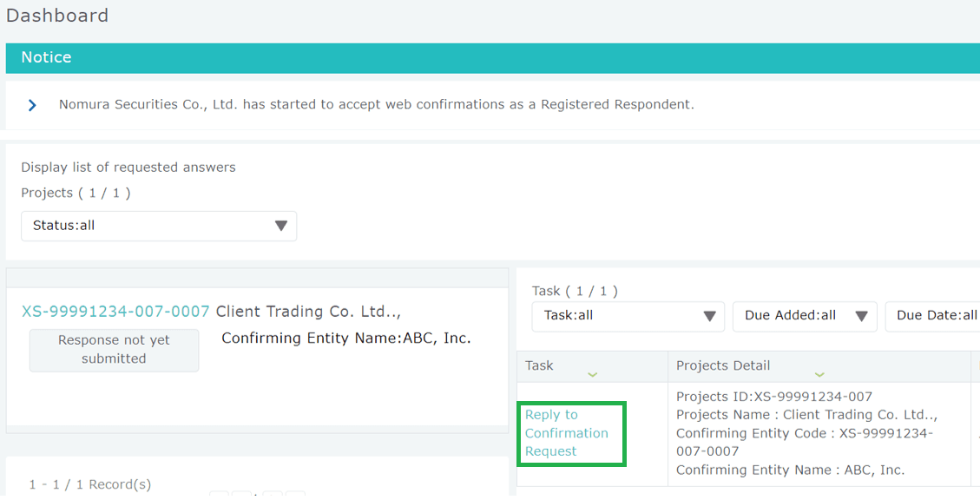Open the Task:all filter dropdown

[628, 316]
